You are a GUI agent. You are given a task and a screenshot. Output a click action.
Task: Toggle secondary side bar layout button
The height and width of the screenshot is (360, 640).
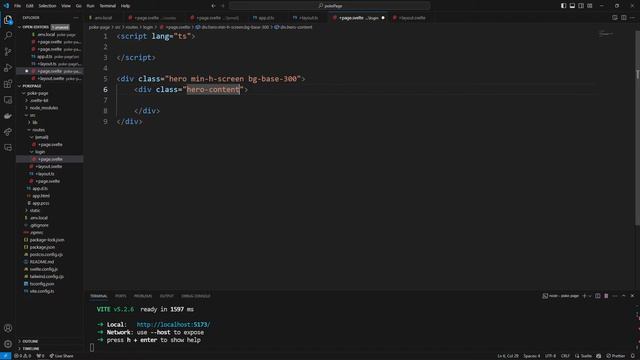tap(581, 6)
